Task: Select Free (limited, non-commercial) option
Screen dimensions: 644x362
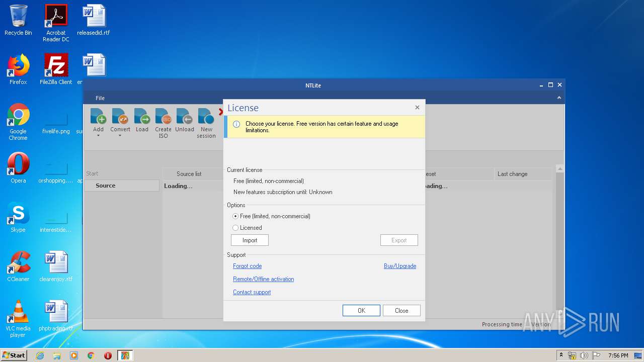Action: coord(271,216)
